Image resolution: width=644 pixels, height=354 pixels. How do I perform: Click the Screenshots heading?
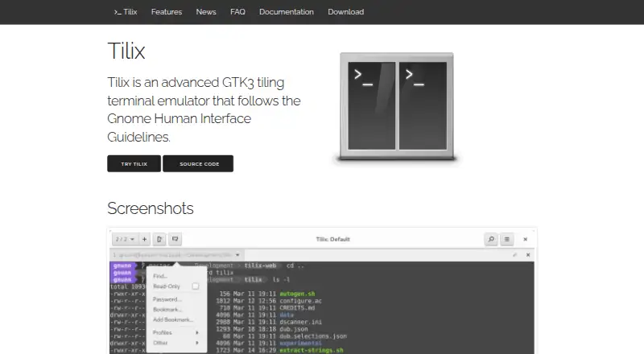pyautogui.click(x=151, y=208)
